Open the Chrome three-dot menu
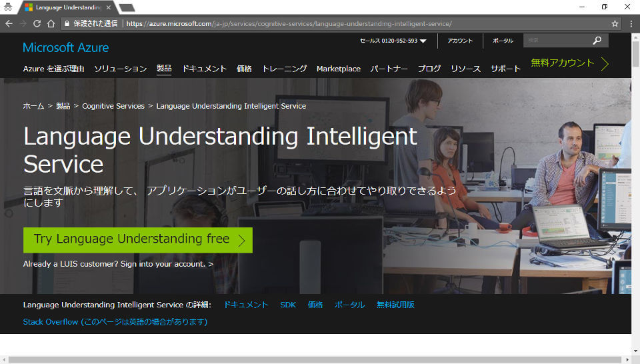 coord(631,24)
